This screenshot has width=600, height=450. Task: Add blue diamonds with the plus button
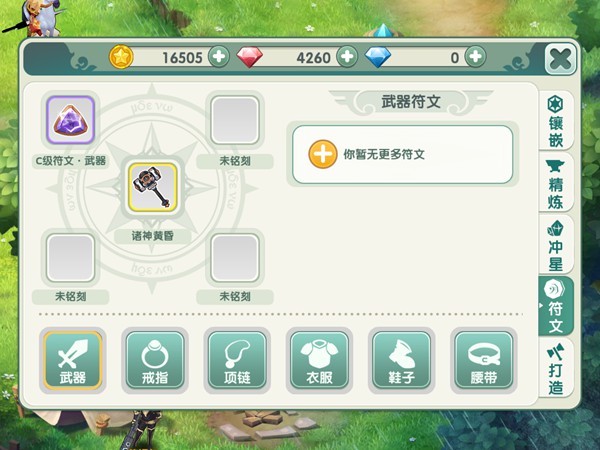[475, 57]
